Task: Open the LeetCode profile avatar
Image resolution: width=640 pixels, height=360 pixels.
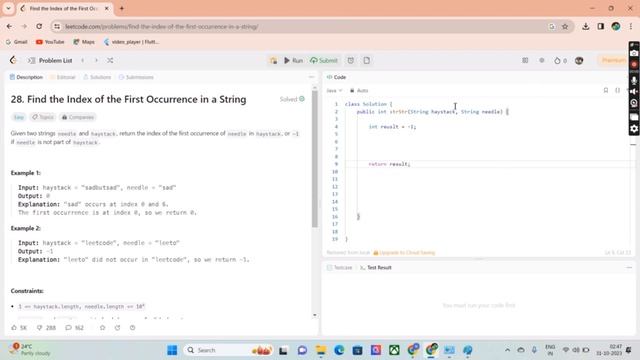Action: 579,60
